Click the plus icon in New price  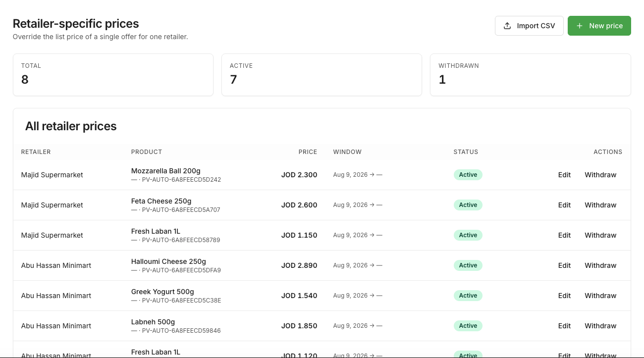tap(580, 26)
